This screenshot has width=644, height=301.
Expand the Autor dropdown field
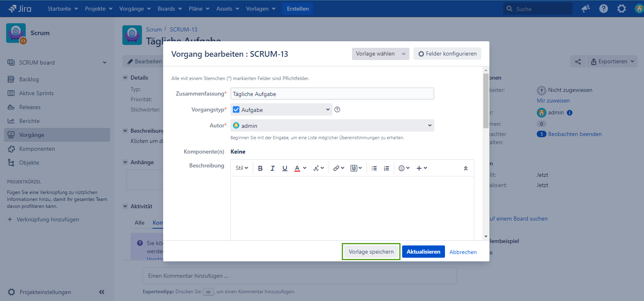tap(332, 125)
